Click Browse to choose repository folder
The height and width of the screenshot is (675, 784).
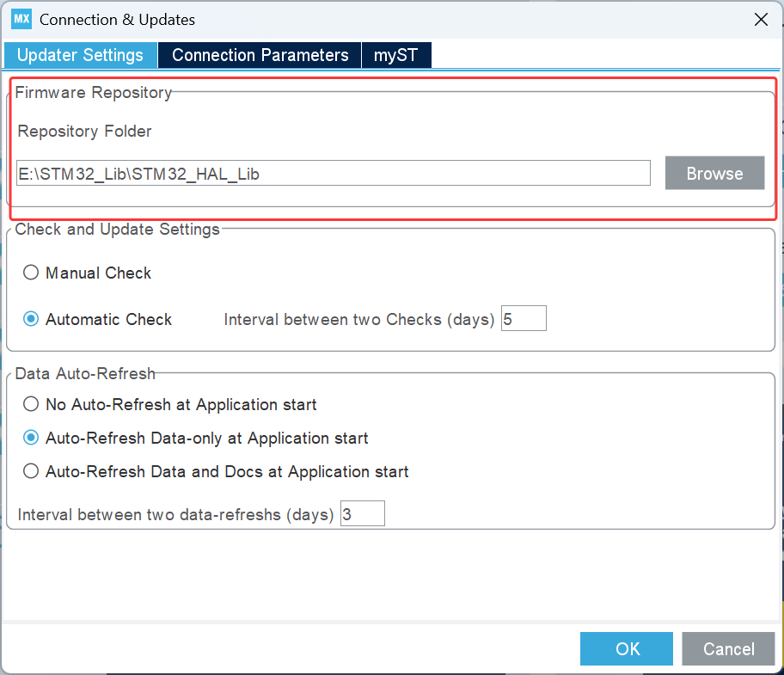[714, 173]
